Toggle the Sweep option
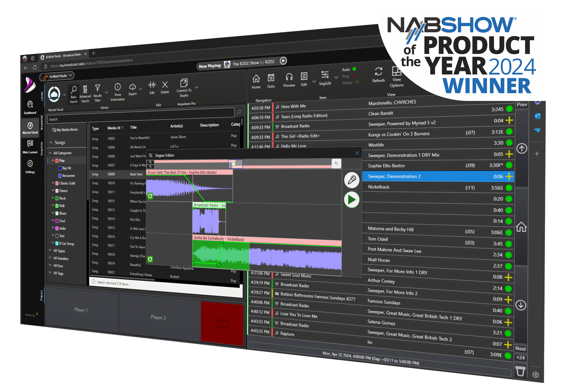The width and height of the screenshot is (567, 392). coord(357,82)
